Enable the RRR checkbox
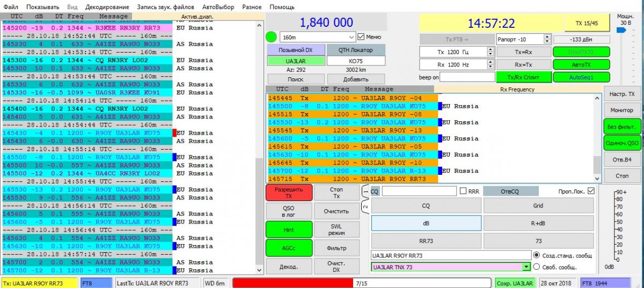644x288 pixels. click(x=463, y=191)
